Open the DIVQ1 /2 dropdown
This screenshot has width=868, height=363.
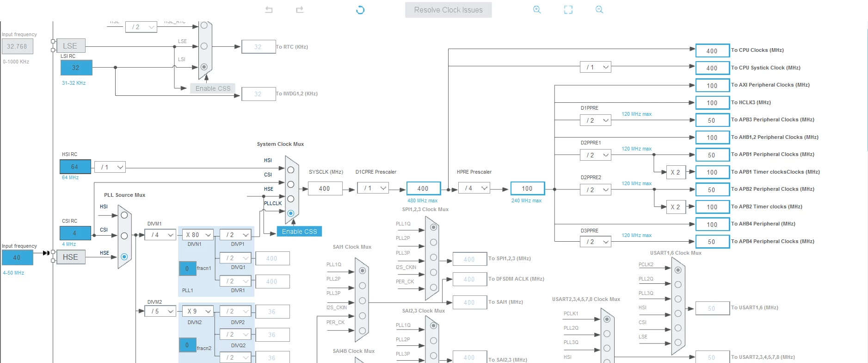(x=235, y=258)
